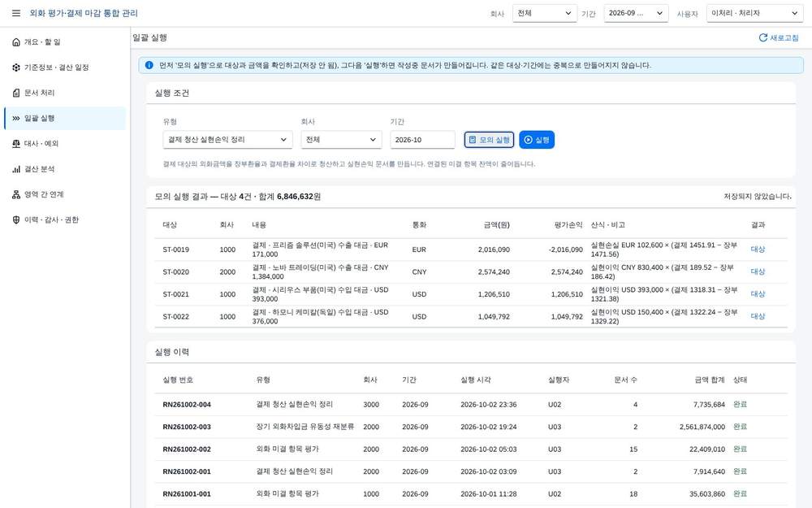Click the EUR currency cell for ST-0019
The image size is (812, 508).
coord(419,250)
